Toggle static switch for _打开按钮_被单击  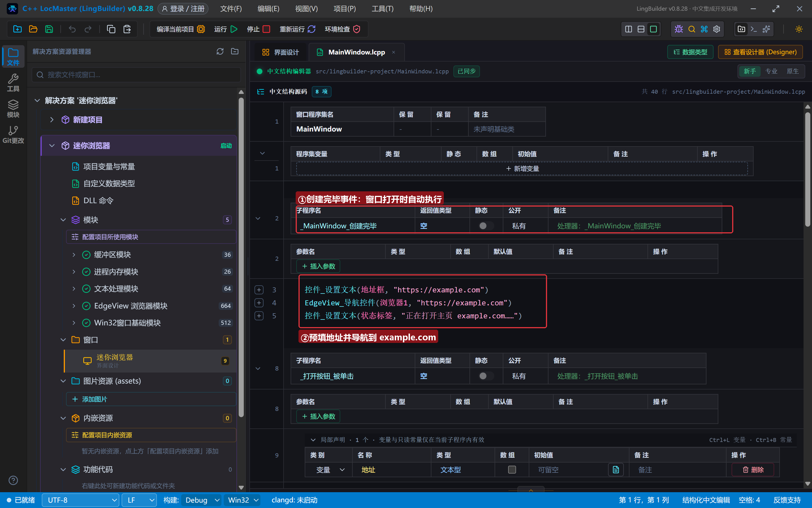[x=486, y=376]
